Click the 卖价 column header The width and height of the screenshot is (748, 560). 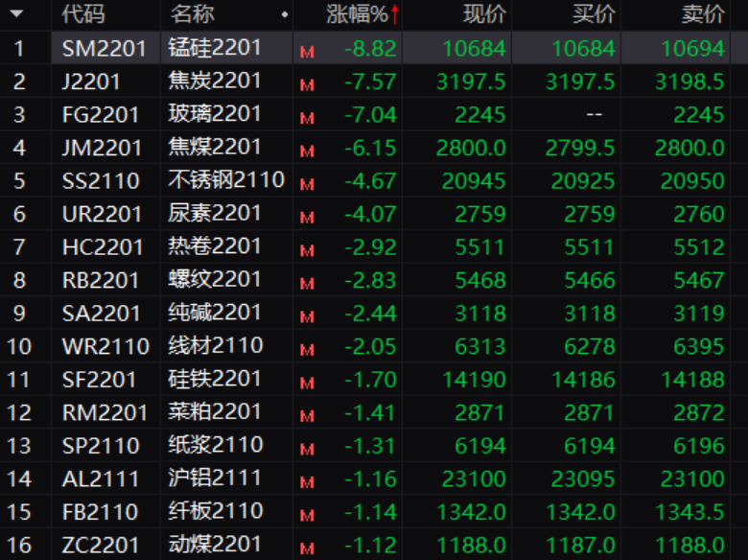[703, 14]
